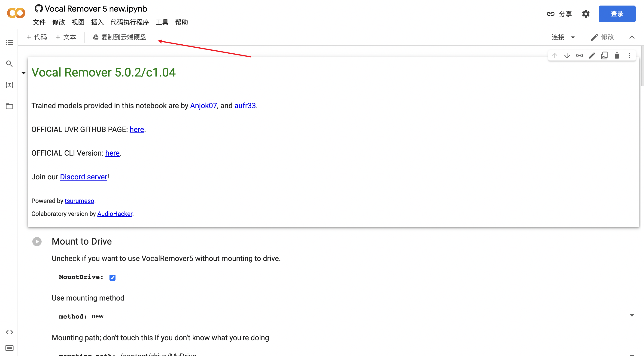Copy link to cell
Image resolution: width=644 pixels, height=356 pixels.
[x=580, y=55]
